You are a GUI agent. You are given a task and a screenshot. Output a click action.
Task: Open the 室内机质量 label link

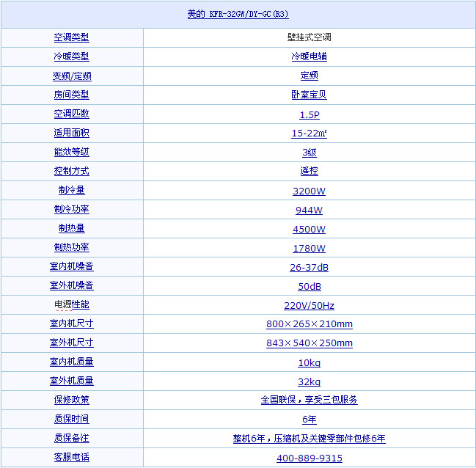coord(72,362)
